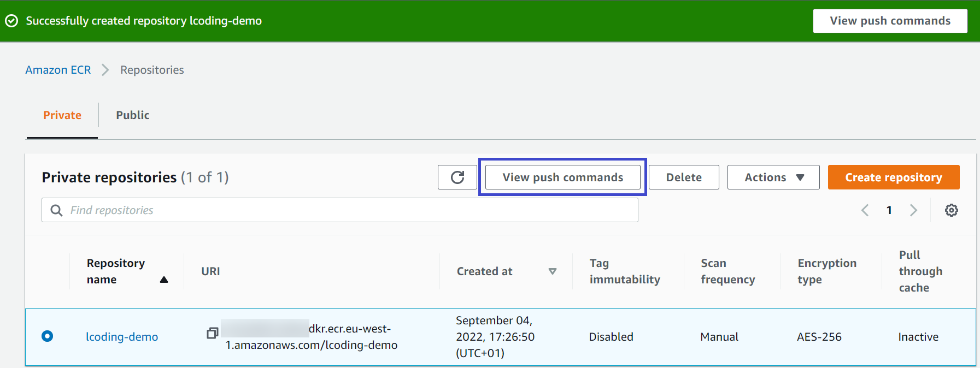Image resolution: width=980 pixels, height=368 pixels.
Task: Select the lcoding-demo repository radio button
Action: [48, 336]
